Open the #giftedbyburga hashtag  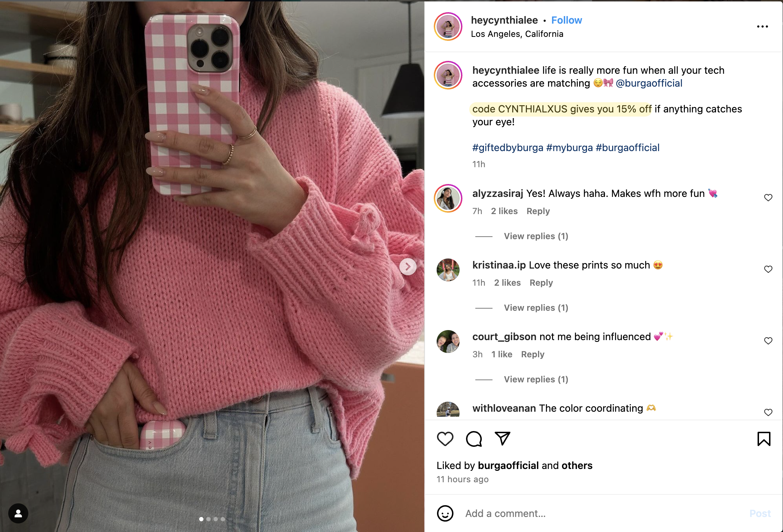[x=508, y=147]
